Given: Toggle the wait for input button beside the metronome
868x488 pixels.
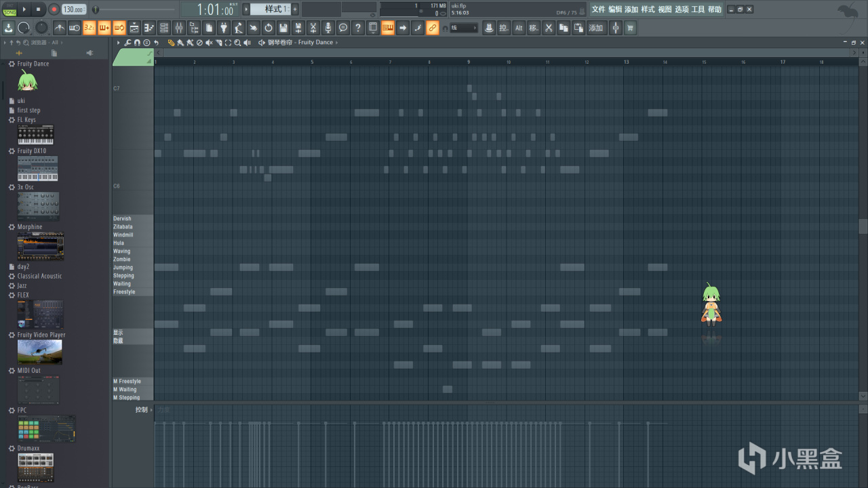Looking at the screenshot, I should [x=74, y=28].
